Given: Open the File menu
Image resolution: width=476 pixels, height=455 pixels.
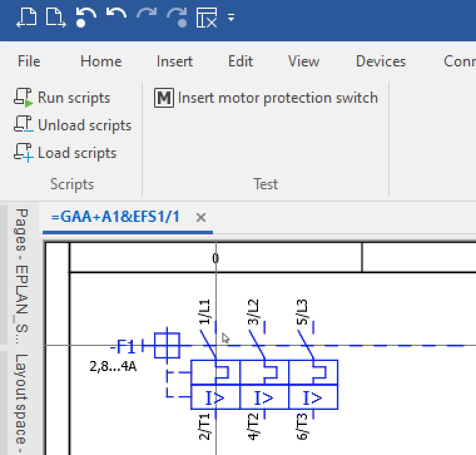Looking at the screenshot, I should point(29,61).
